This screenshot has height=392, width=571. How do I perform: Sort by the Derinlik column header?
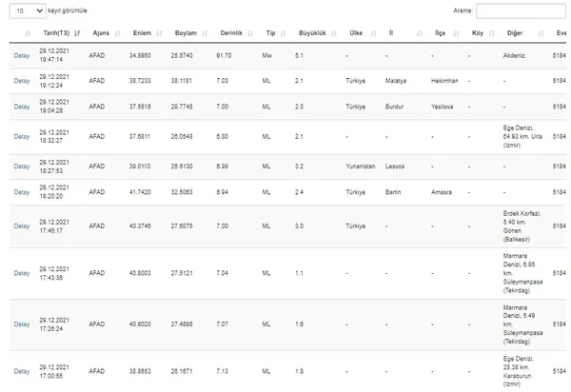232,33
